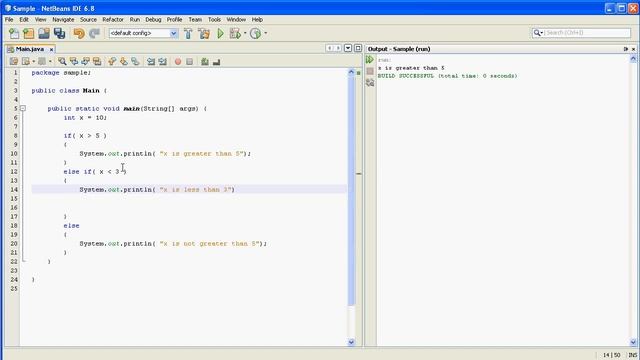
Task: Click the Stop square icon in Output panel
Action: [370, 71]
